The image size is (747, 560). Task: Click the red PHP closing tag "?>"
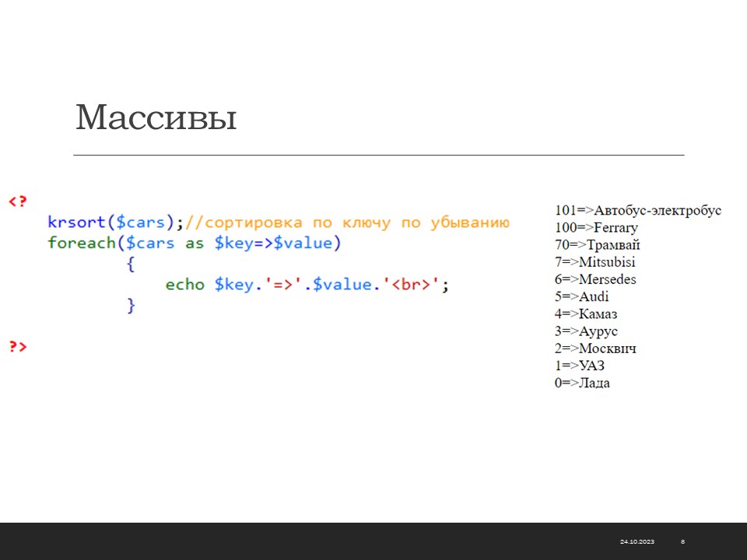17,347
